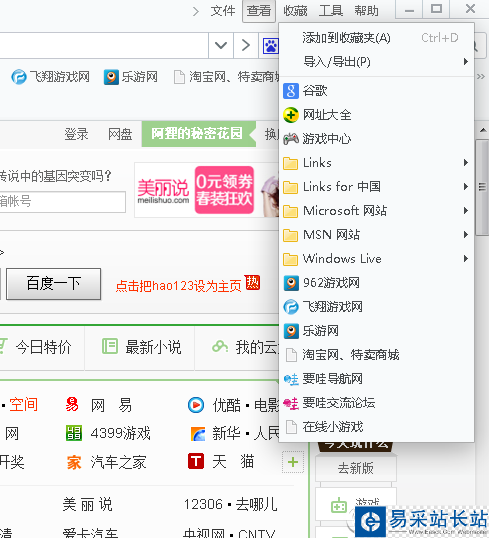Click the green 游戏 console icon
The width and height of the screenshot is (489, 538).
(339, 505)
